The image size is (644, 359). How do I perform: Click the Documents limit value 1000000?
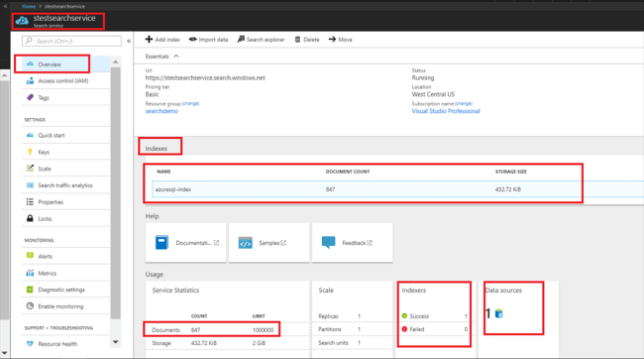tap(263, 330)
